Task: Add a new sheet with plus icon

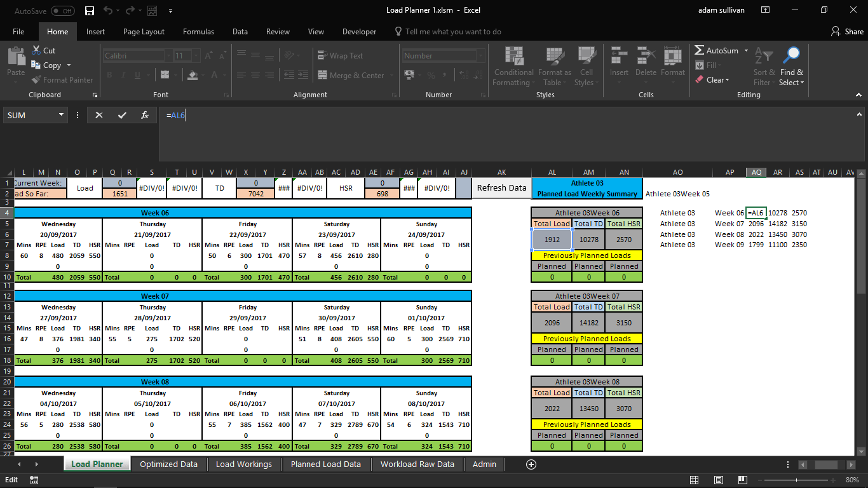Action: click(x=531, y=464)
